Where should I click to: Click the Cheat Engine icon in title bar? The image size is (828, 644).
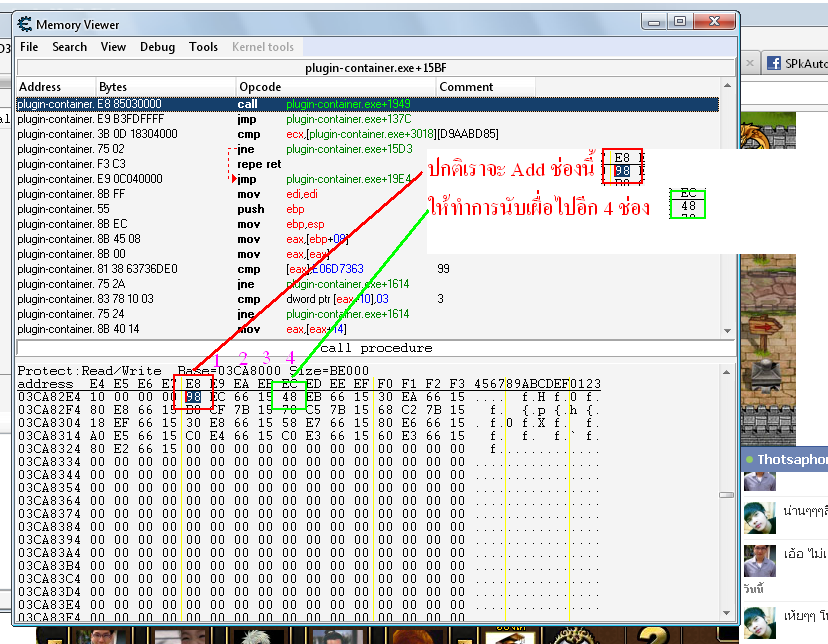(x=25, y=24)
